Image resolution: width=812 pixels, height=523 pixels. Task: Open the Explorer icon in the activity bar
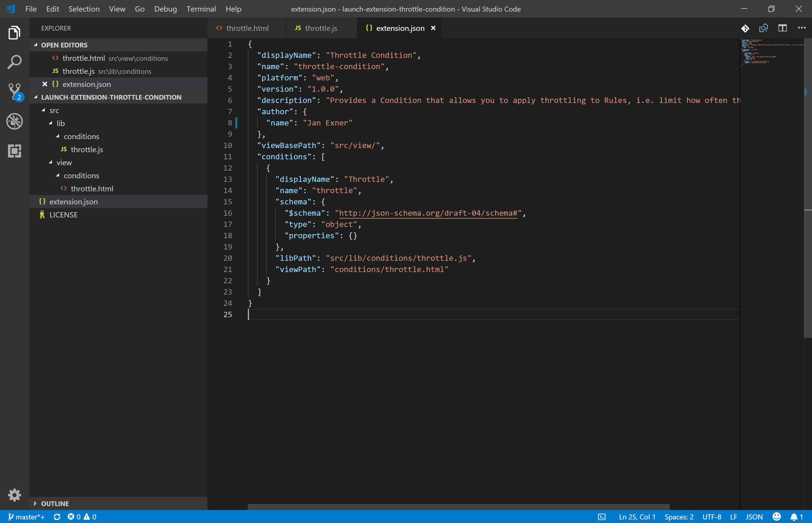click(x=14, y=33)
